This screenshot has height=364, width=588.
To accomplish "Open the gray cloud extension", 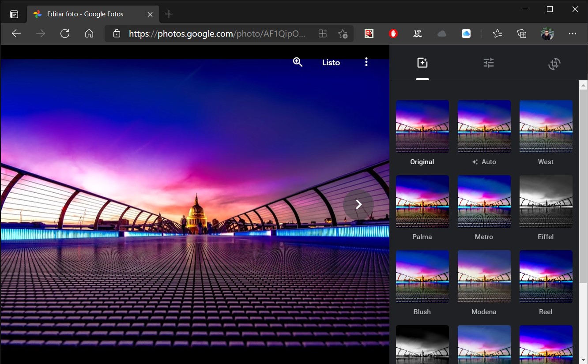I will coord(442,34).
